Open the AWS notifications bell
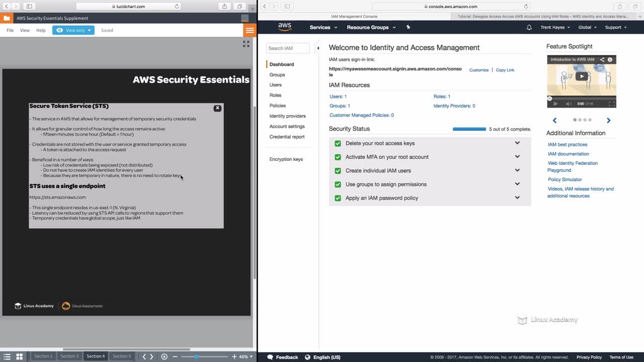Screen dimensions: 644x362 pyautogui.click(x=529, y=28)
